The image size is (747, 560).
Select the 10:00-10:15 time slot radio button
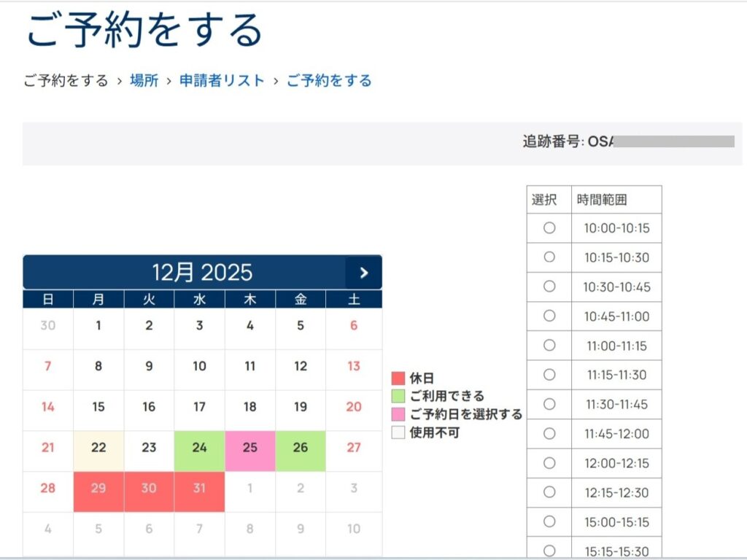549,228
